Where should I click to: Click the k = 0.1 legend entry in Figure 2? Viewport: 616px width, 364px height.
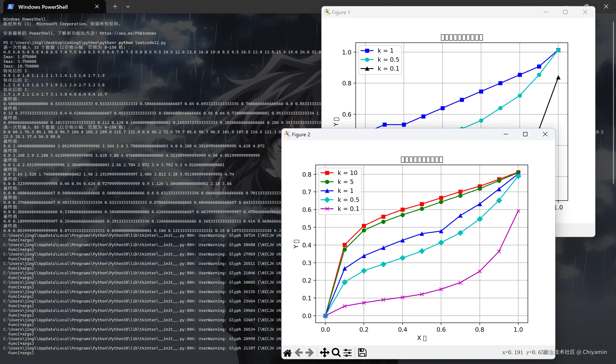[x=348, y=209]
